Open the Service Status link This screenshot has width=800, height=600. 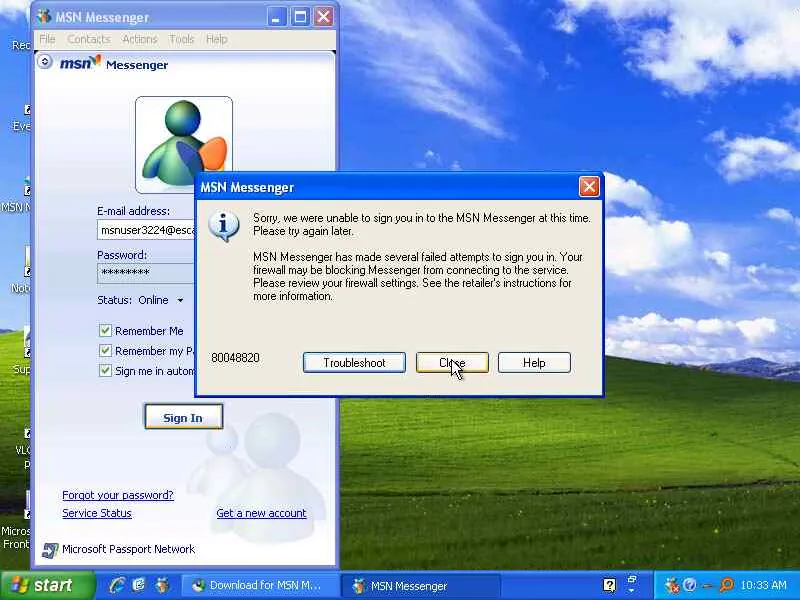pos(97,513)
